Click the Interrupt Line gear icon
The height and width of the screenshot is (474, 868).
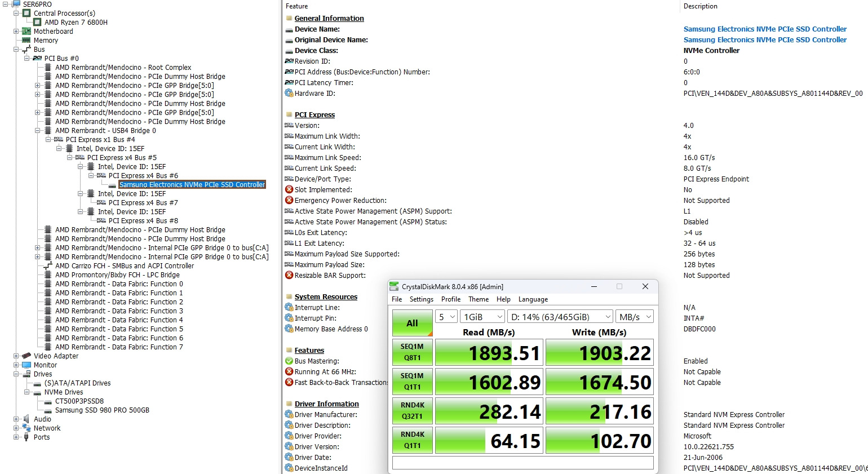click(289, 307)
